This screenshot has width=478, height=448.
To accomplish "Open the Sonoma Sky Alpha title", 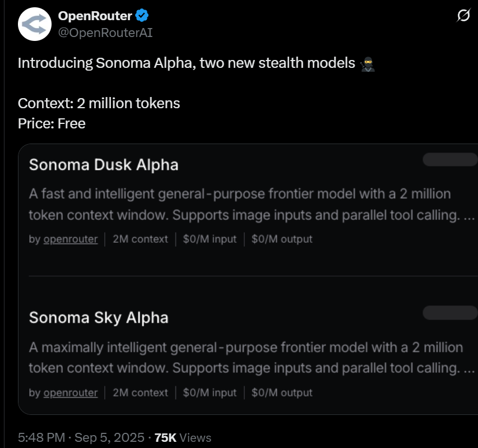I will click(x=99, y=318).
